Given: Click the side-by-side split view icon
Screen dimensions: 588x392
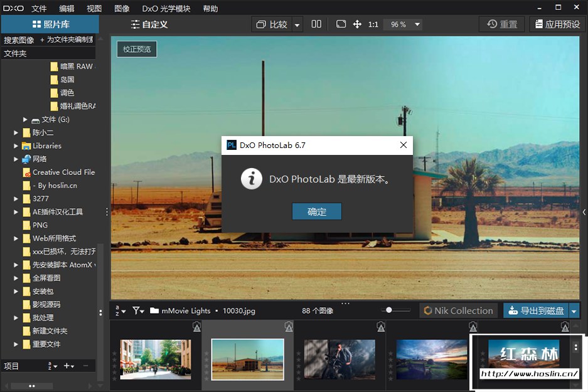Looking at the screenshot, I should pyautogui.click(x=316, y=24).
